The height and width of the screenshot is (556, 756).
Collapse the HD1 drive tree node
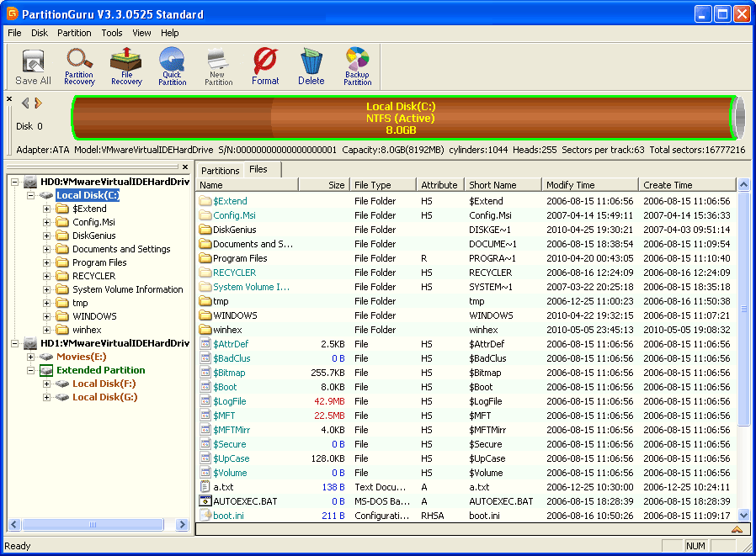click(x=15, y=343)
